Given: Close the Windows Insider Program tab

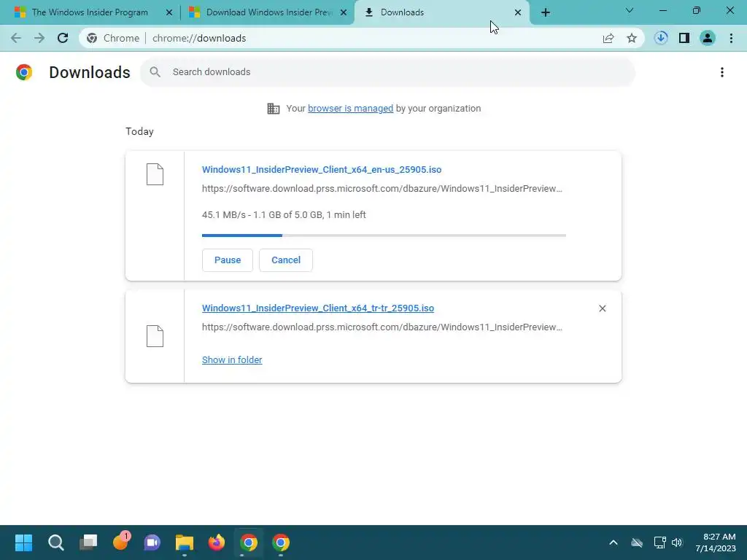Looking at the screenshot, I should pyautogui.click(x=169, y=12).
